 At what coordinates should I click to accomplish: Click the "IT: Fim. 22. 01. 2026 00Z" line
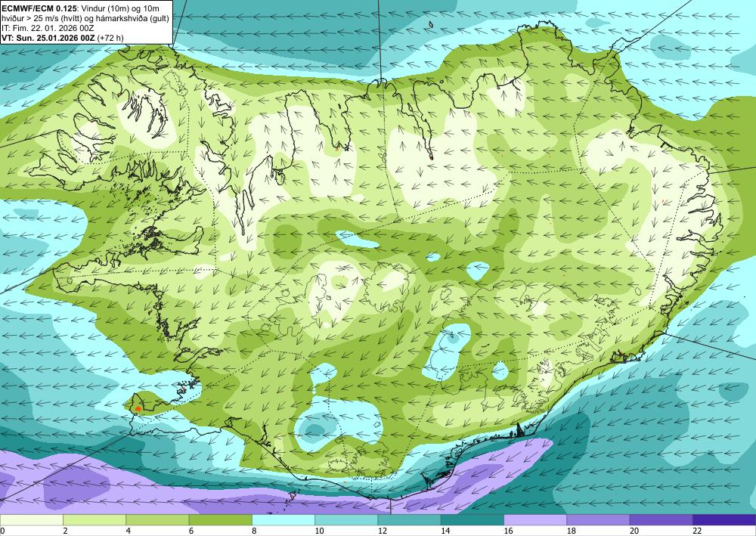point(47,28)
